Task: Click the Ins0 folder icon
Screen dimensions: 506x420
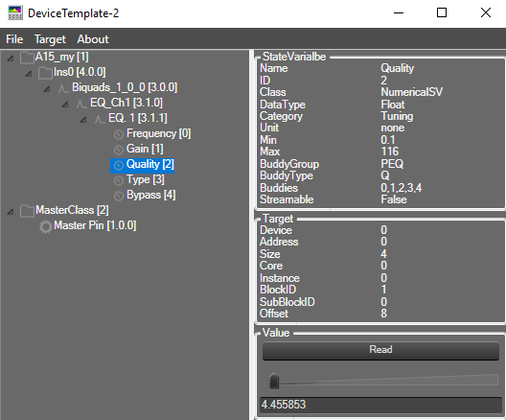Action: coord(45,73)
